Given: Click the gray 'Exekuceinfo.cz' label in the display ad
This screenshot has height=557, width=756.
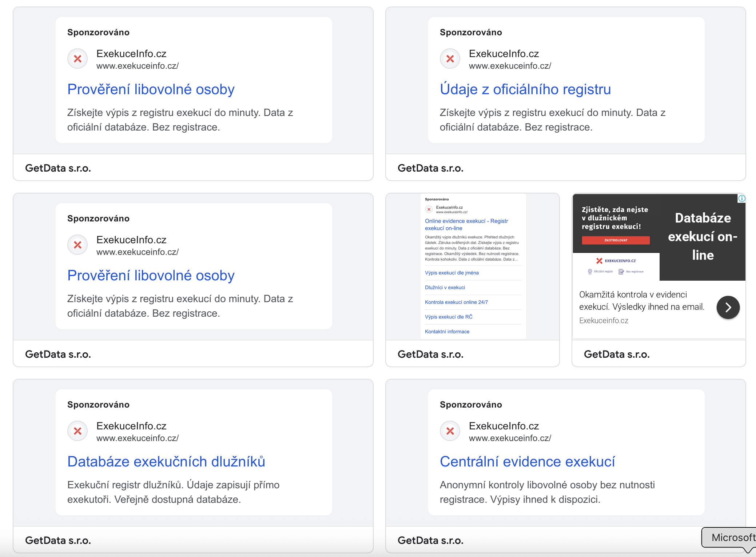Looking at the screenshot, I should [x=604, y=321].
